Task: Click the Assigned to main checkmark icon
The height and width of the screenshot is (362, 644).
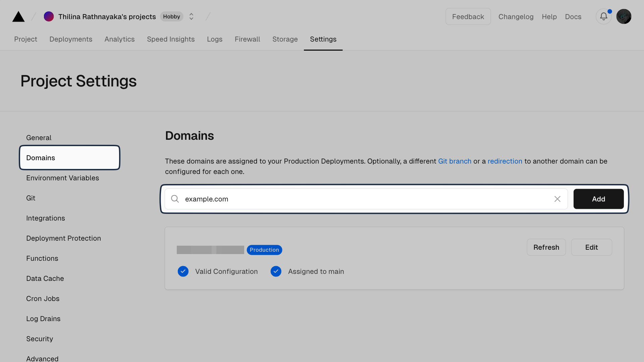Action: (x=275, y=271)
